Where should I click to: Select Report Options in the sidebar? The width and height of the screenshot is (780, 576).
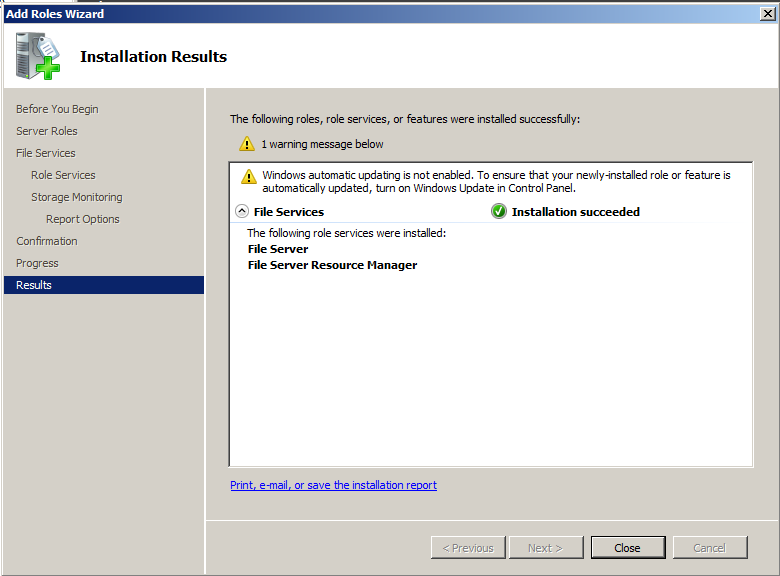[82, 219]
